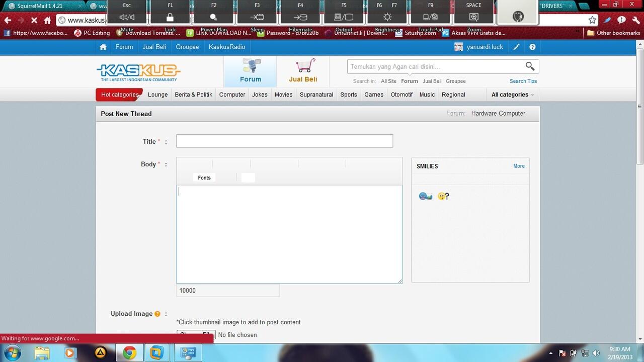The width and height of the screenshot is (644, 362).
Task: Open the Berita & Politik category
Action: click(x=194, y=95)
